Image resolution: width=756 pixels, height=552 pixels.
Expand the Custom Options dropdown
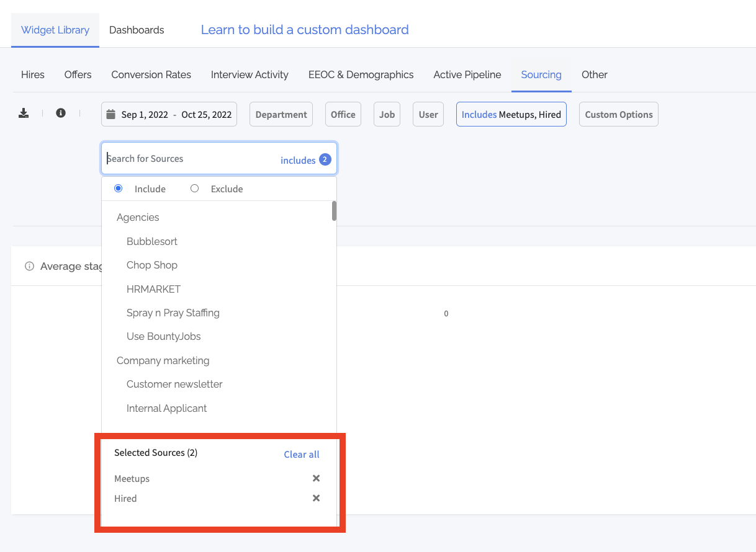(x=618, y=114)
